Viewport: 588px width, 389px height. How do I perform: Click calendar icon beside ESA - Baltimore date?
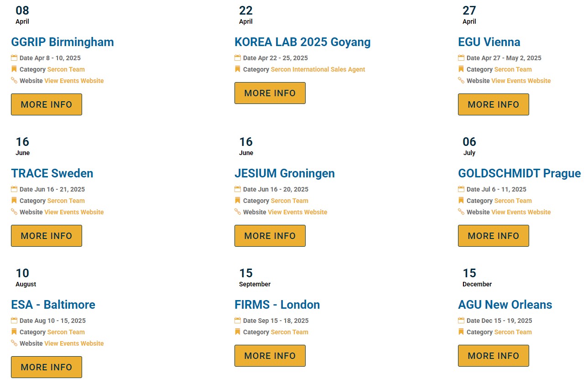(14, 321)
